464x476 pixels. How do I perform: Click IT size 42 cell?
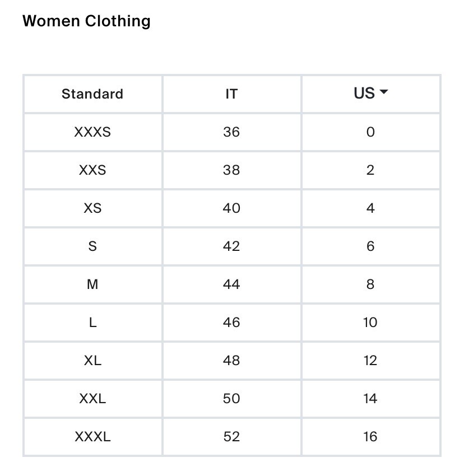[231, 246]
